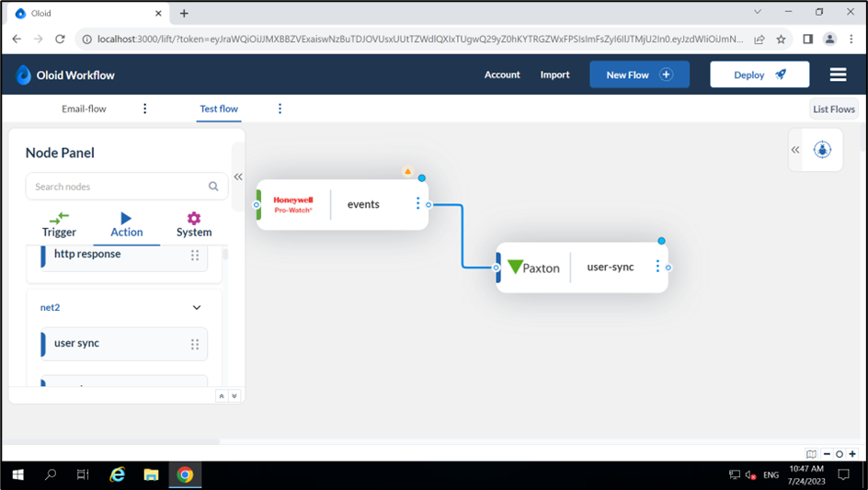Toggle browser side panel icon
The width and height of the screenshot is (868, 490).
pyautogui.click(x=807, y=39)
